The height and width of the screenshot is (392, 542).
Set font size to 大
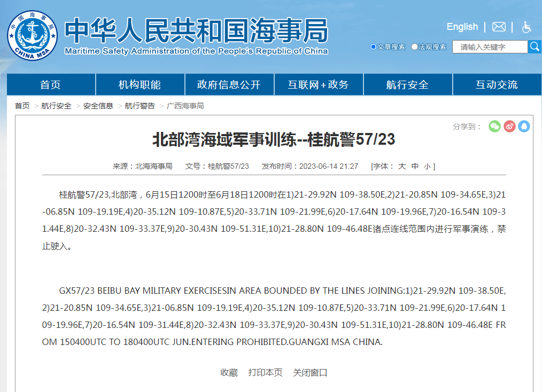[x=401, y=167]
